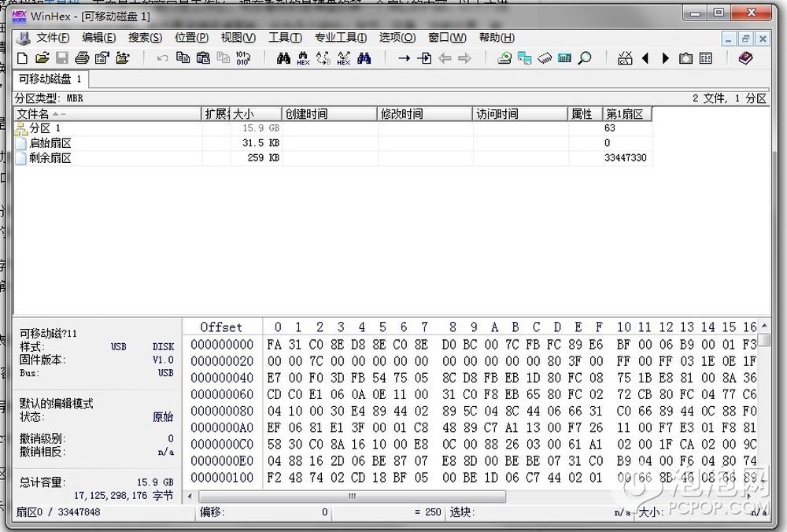This screenshot has height=532, width=787.
Task: Open the 文件(F) menu
Action: click(x=53, y=38)
